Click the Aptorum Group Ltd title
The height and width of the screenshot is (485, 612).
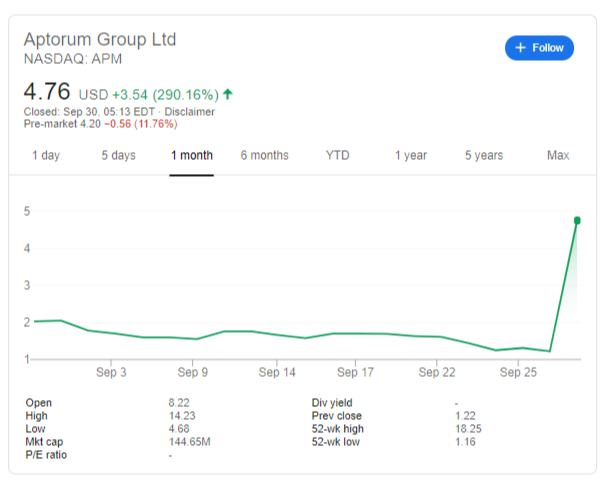coord(100,39)
